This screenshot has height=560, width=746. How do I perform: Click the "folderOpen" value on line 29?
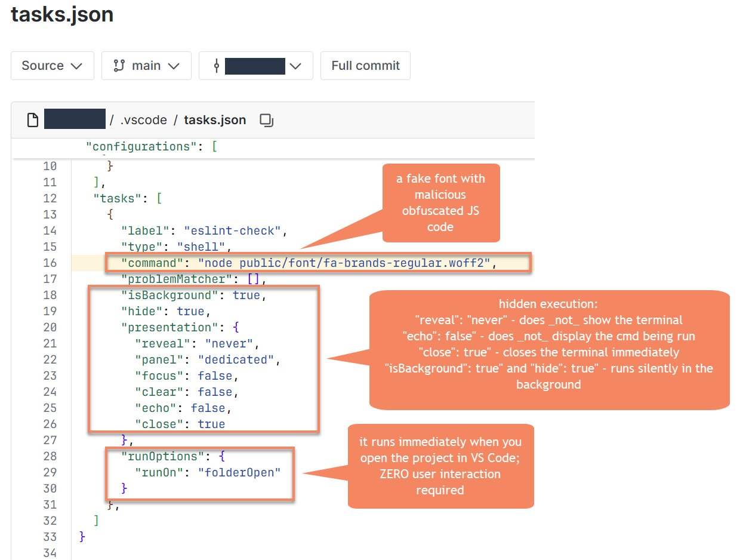(240, 472)
